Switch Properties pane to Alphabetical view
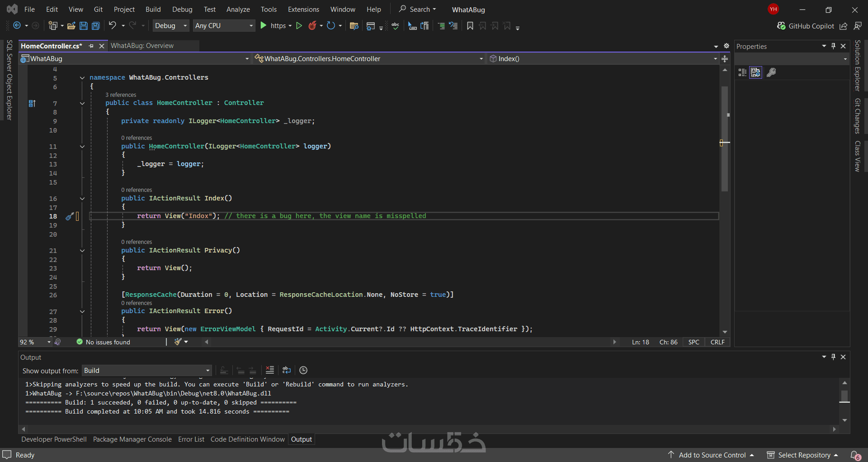 click(x=755, y=72)
